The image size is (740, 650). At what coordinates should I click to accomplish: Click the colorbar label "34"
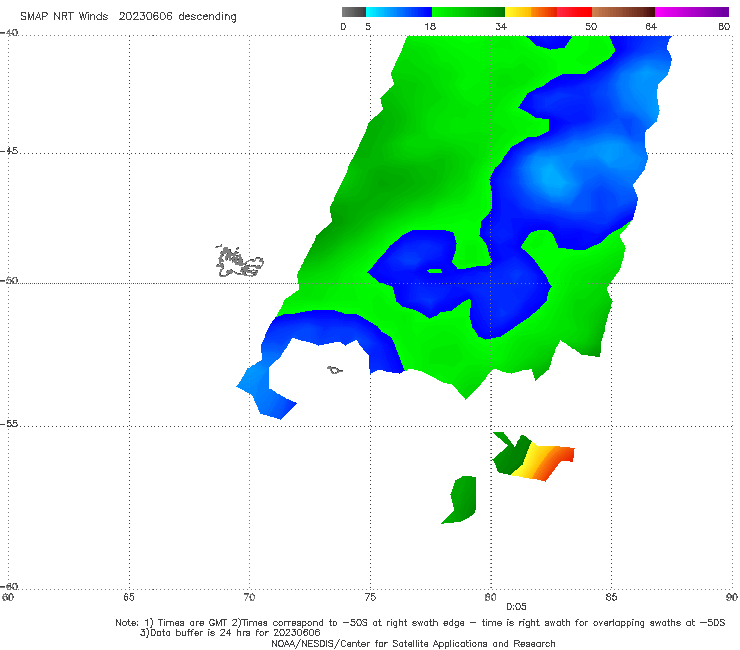click(501, 26)
